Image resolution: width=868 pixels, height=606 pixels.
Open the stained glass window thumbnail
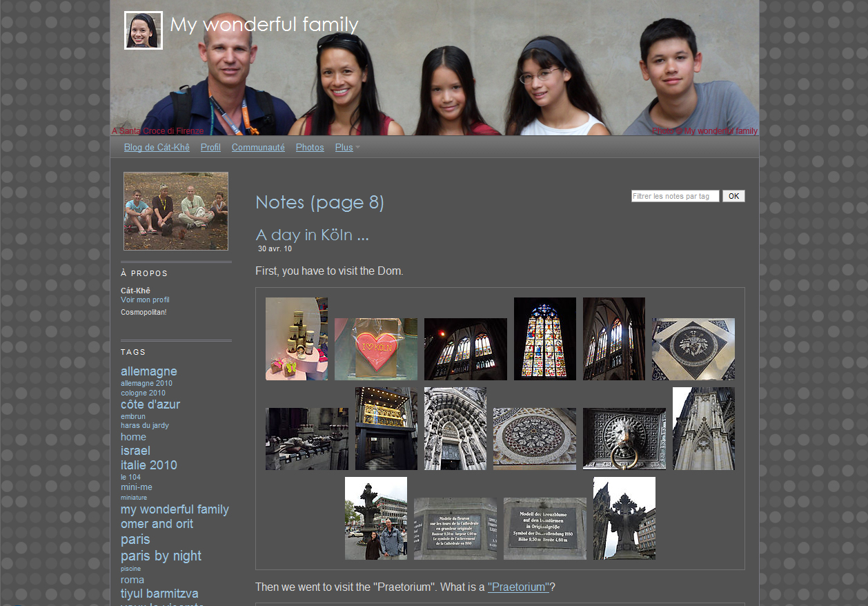coord(544,338)
